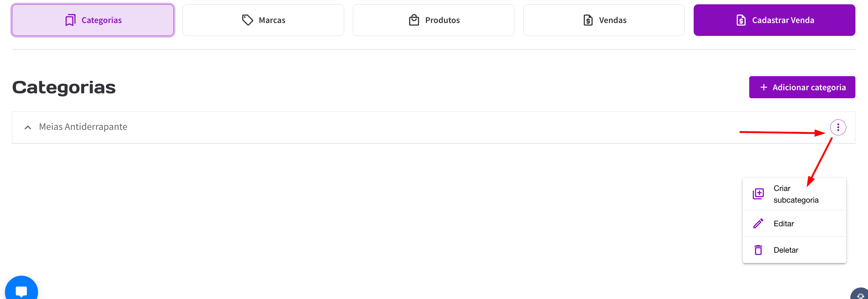This screenshot has height=299, width=868.
Task: Click the pencil icon next to Editar
Action: pos(758,223)
